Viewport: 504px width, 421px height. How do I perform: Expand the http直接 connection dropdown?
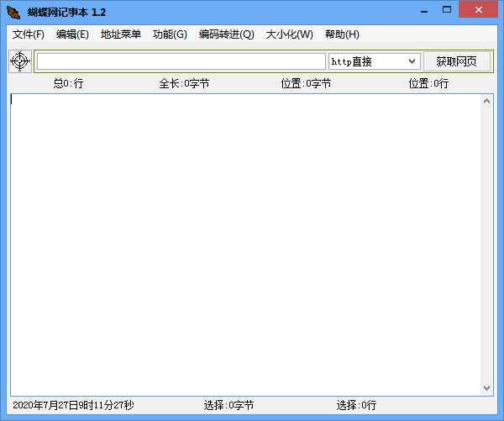coord(412,61)
